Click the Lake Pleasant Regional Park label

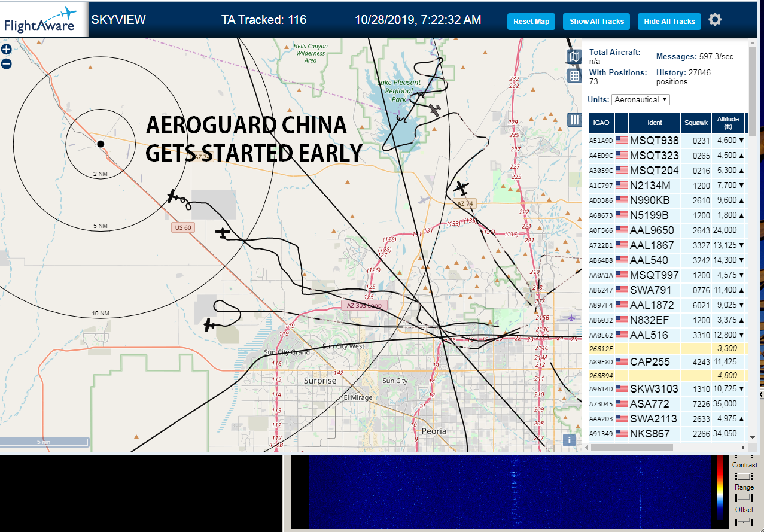(399, 90)
